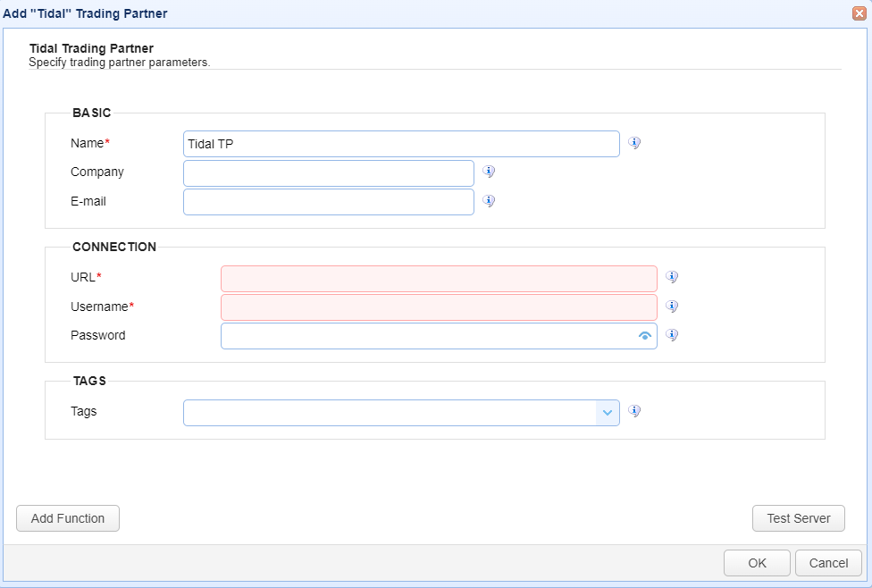Click into the required URL field
Image resolution: width=872 pixels, height=588 pixels.
[439, 279]
